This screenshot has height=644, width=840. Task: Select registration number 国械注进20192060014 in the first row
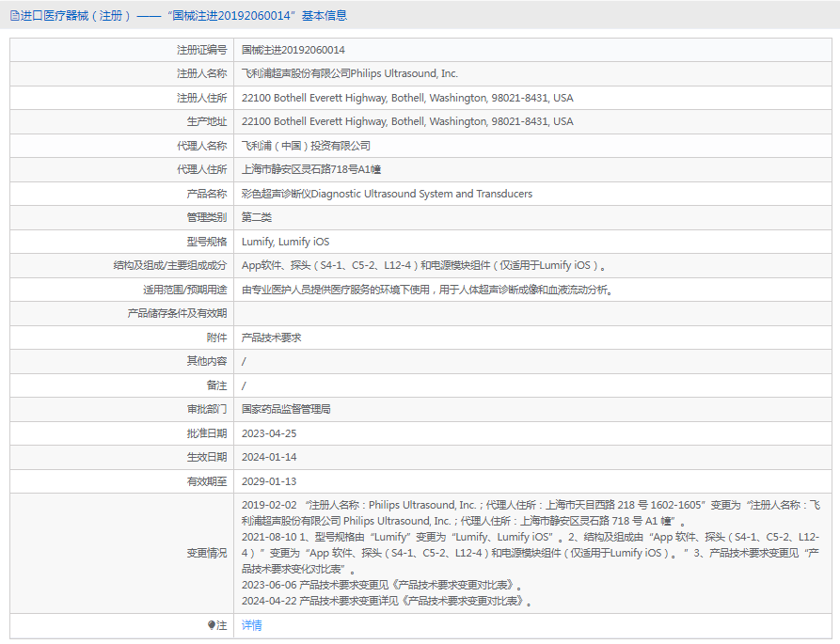[293, 50]
